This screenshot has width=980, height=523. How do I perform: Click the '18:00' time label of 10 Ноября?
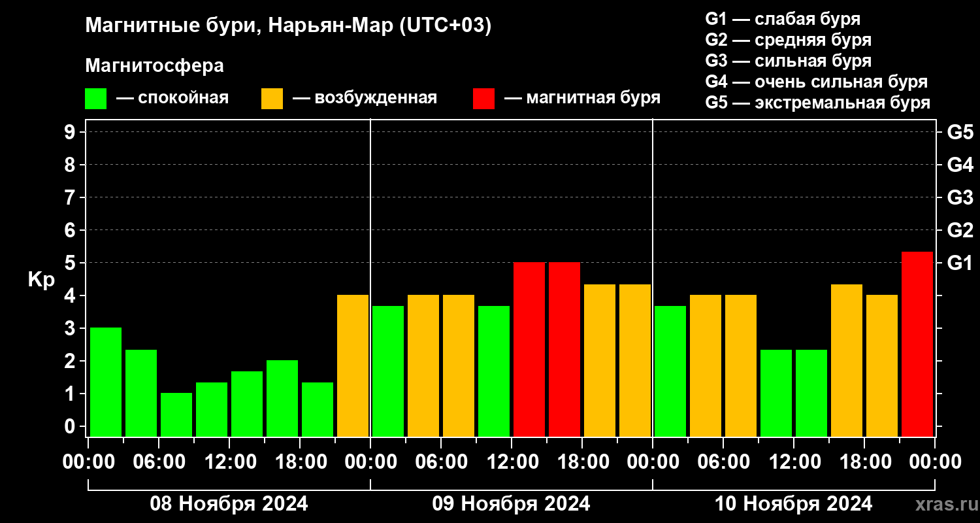(x=864, y=462)
